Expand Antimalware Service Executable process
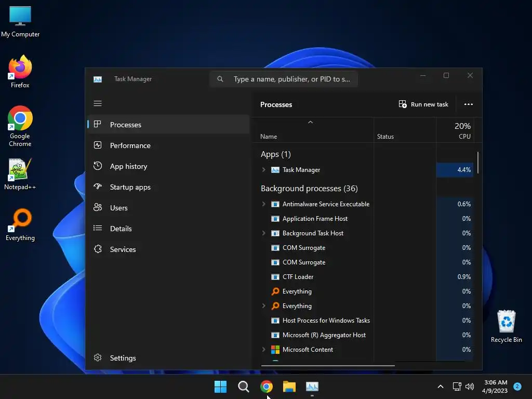Screen dimensions: 532x399 coord(263,204)
